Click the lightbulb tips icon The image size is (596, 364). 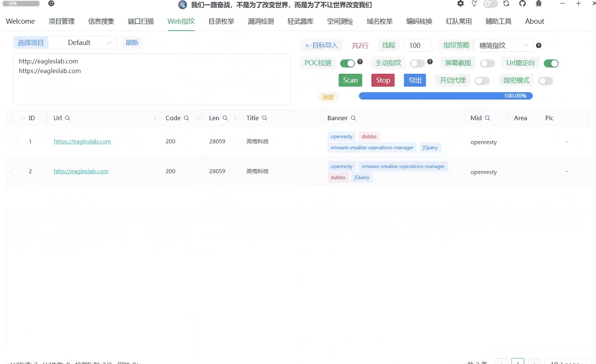474,4
